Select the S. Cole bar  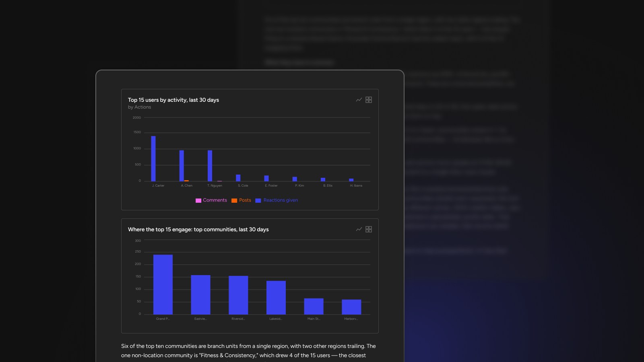click(238, 178)
